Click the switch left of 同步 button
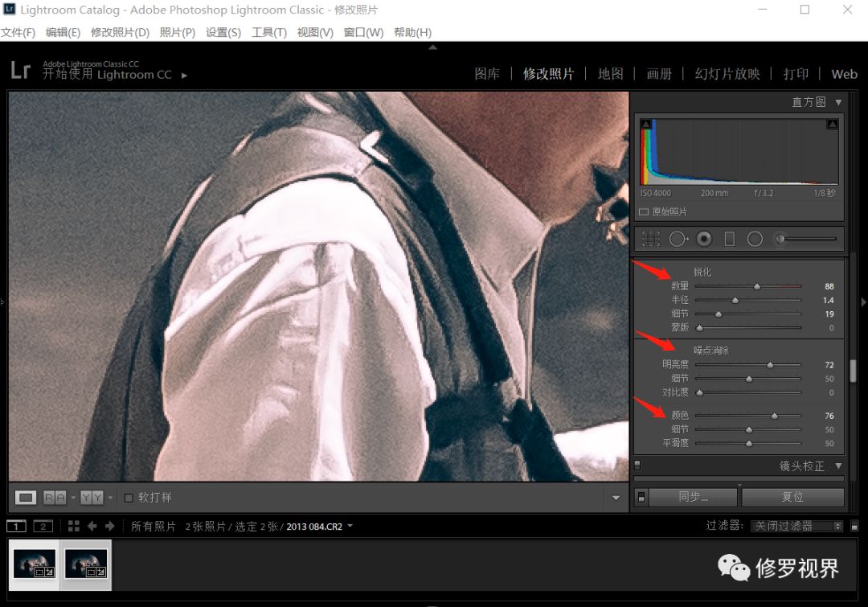This screenshot has height=607, width=868. [x=641, y=497]
